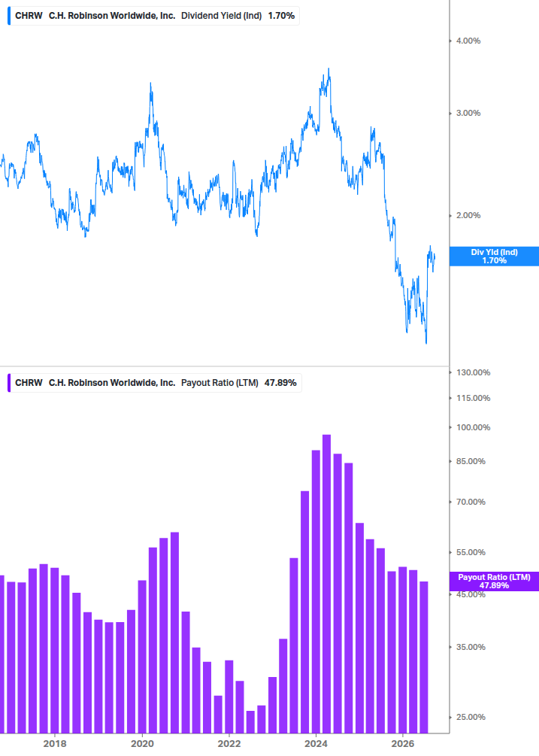Click the blue Dividend Yield color swatch

click(x=9, y=16)
